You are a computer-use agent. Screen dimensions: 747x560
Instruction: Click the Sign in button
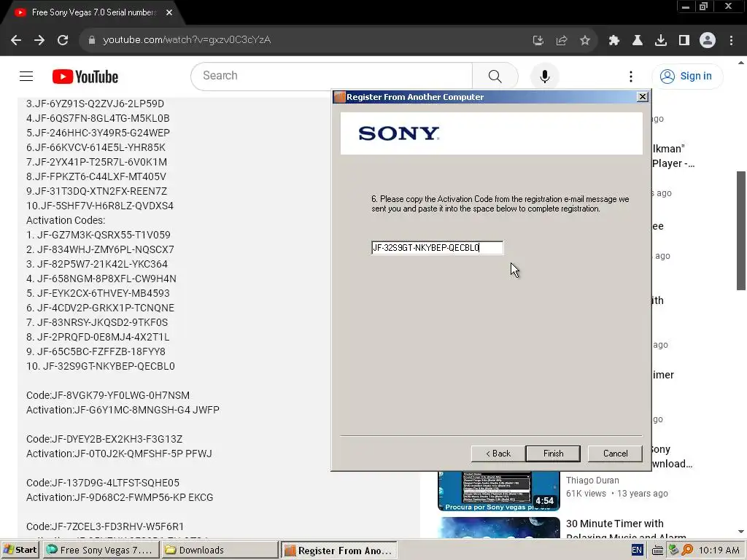tap(687, 76)
